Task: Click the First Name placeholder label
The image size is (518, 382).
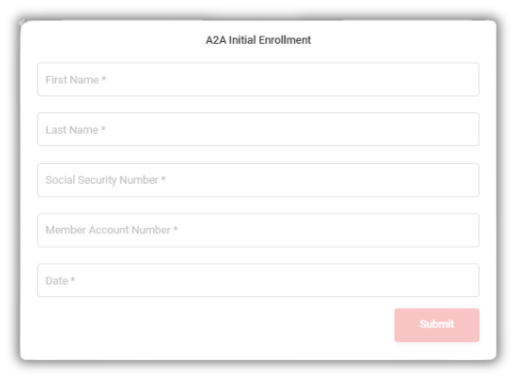Action: tap(72, 80)
